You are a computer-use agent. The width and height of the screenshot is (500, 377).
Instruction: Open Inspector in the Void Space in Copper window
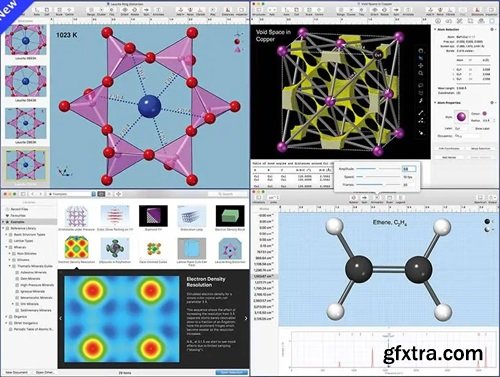tap(491, 12)
